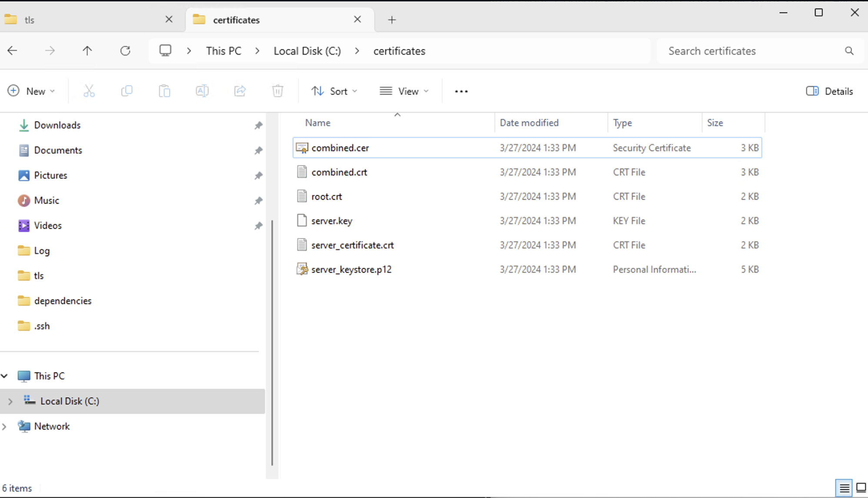Expand Local Disk (C:) tree node
Image resolution: width=868 pixels, height=498 pixels.
pos(10,401)
